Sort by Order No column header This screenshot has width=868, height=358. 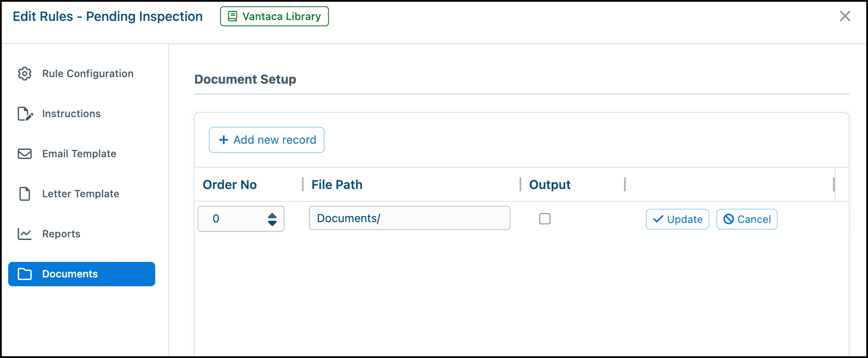(230, 185)
